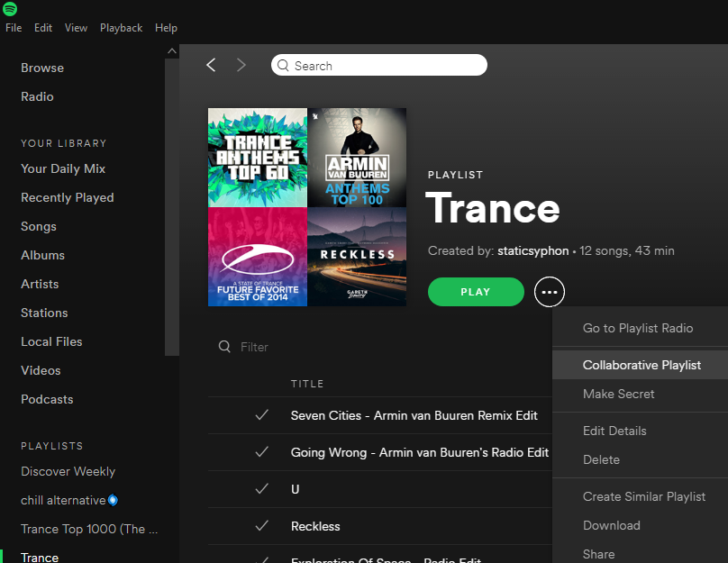Click the Spotify logo icon
The image size is (728, 563).
(x=11, y=9)
